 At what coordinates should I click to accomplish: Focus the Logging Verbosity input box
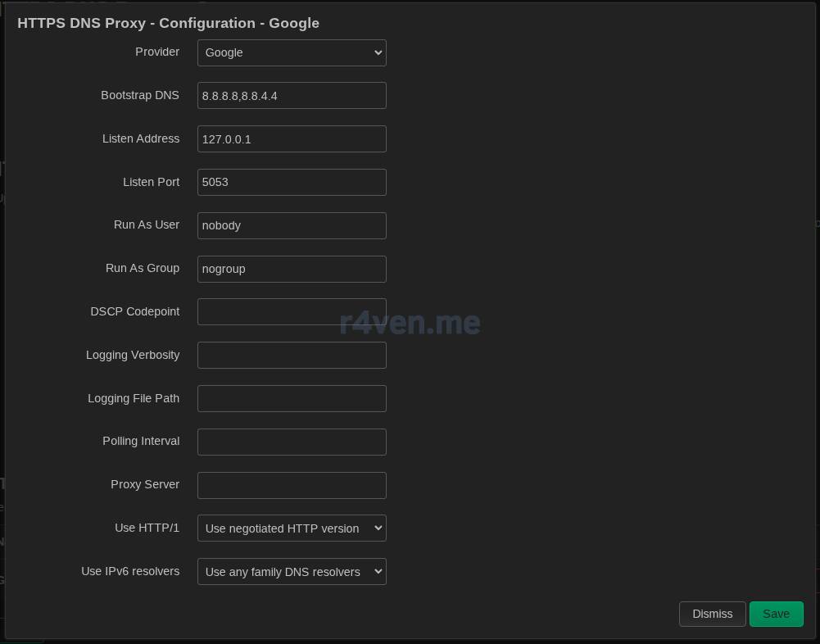[x=291, y=356]
